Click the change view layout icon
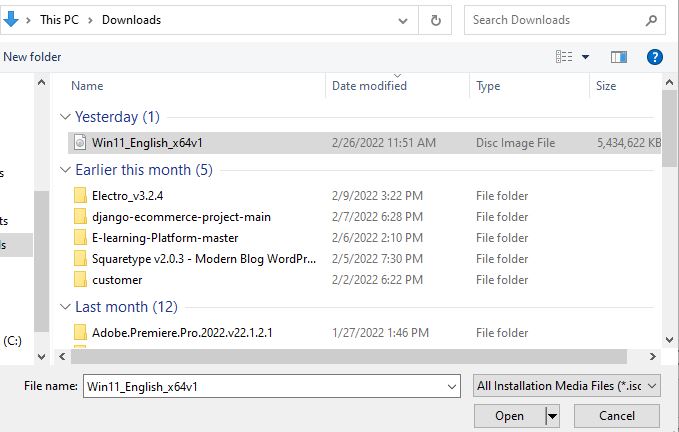 (x=564, y=57)
